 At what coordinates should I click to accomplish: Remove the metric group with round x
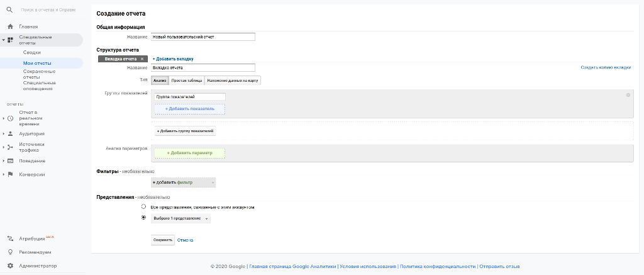(628, 95)
